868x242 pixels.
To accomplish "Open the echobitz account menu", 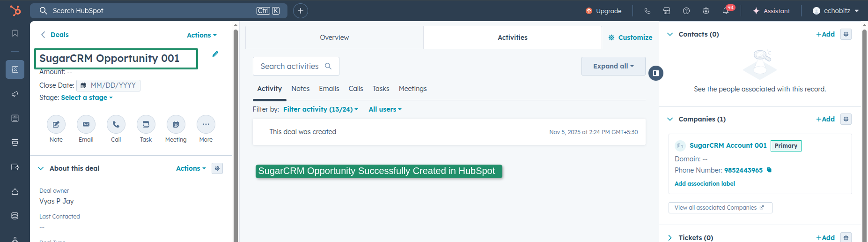I will [836, 11].
